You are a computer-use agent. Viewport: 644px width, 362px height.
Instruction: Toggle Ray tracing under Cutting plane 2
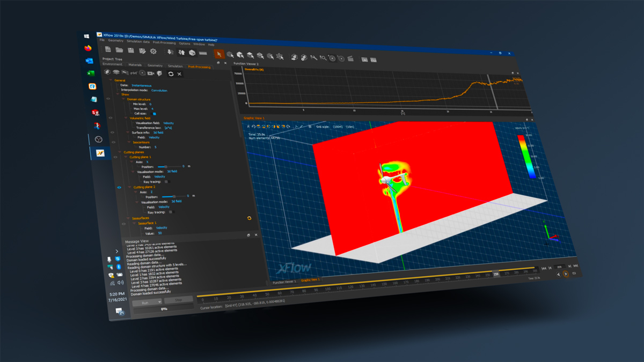[171, 212]
